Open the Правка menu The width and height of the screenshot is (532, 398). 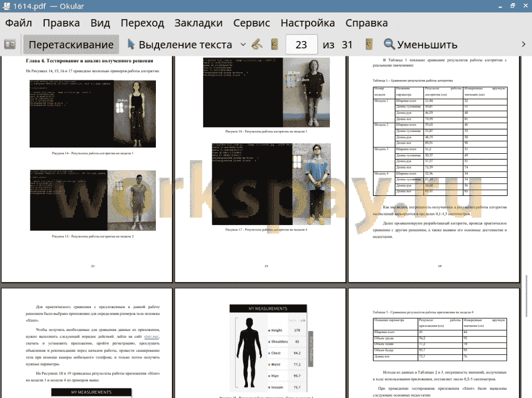(61, 23)
